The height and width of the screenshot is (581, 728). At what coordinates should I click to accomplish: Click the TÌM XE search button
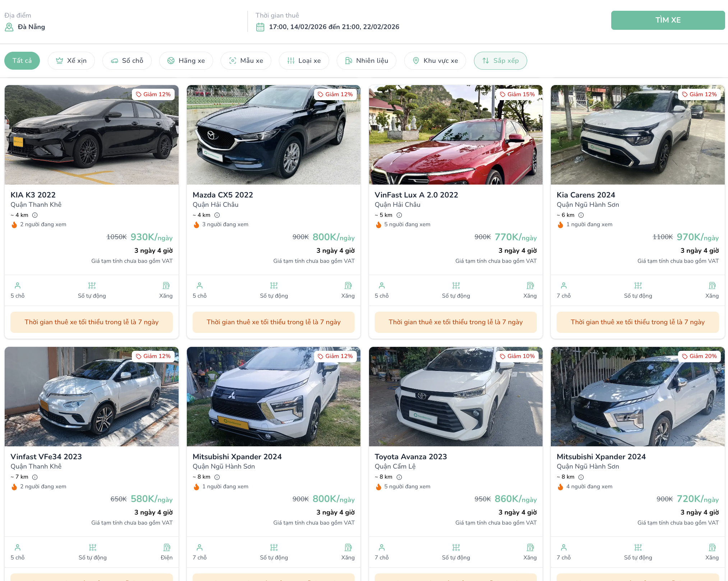(668, 20)
